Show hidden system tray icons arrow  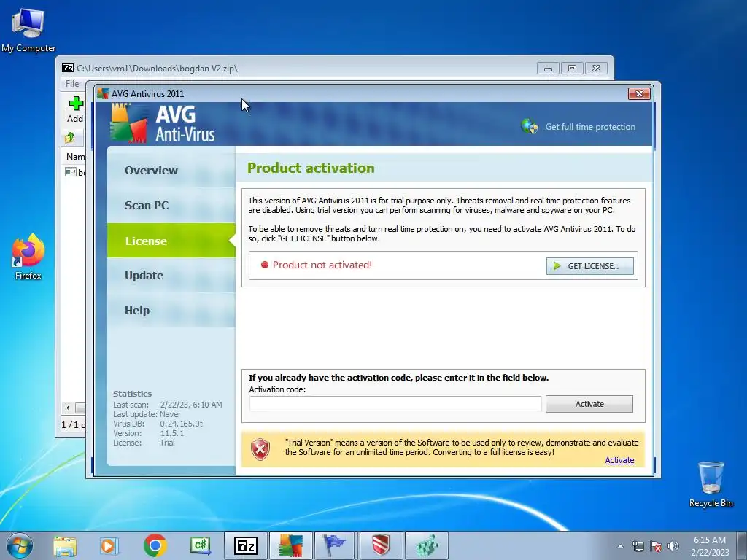pos(620,546)
